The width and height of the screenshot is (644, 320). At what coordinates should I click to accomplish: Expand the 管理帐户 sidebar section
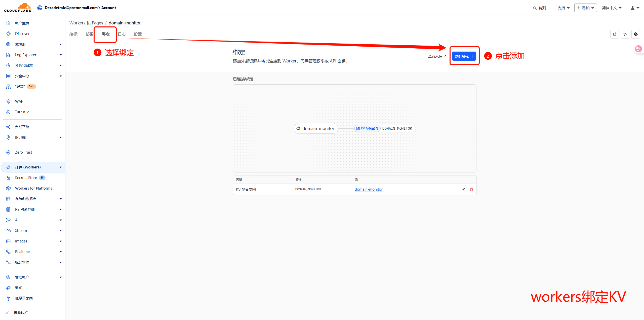(61, 277)
